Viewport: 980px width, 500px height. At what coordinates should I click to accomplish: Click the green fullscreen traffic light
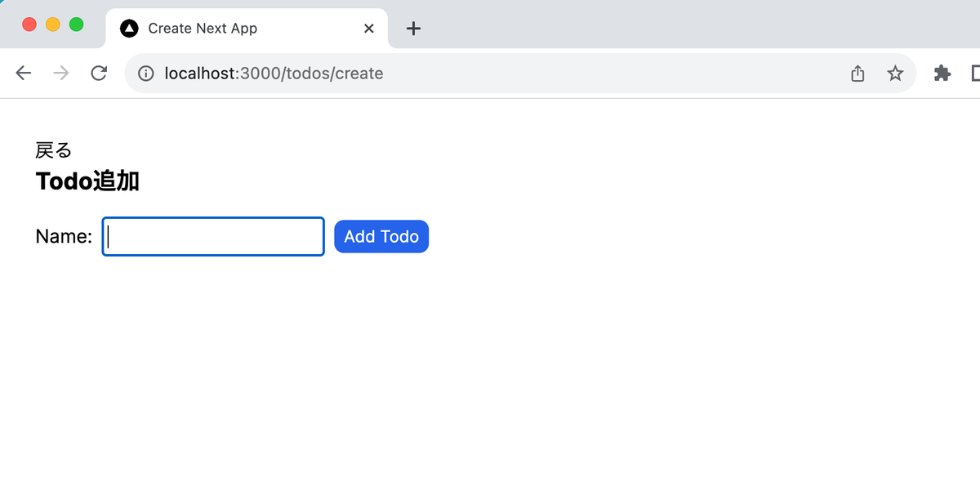click(76, 25)
